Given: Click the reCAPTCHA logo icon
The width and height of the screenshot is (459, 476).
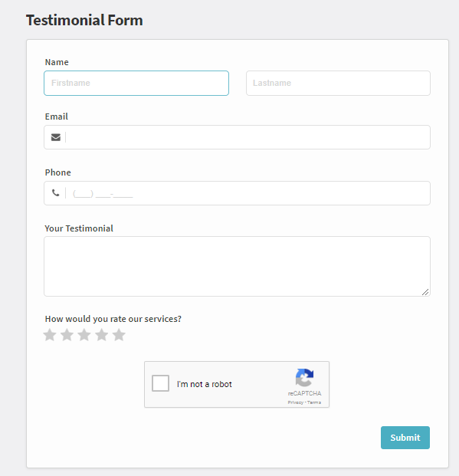Looking at the screenshot, I should pos(304,377).
